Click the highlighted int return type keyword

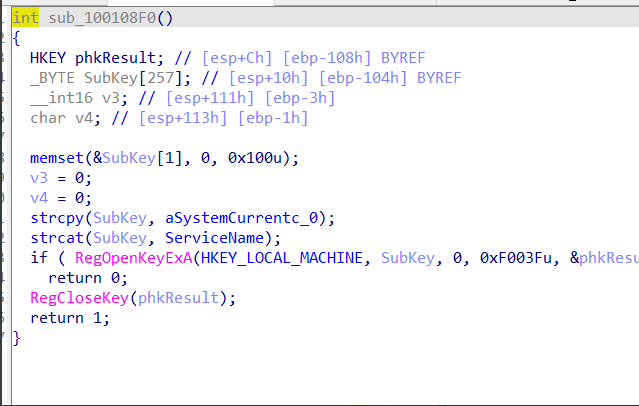pos(25,18)
